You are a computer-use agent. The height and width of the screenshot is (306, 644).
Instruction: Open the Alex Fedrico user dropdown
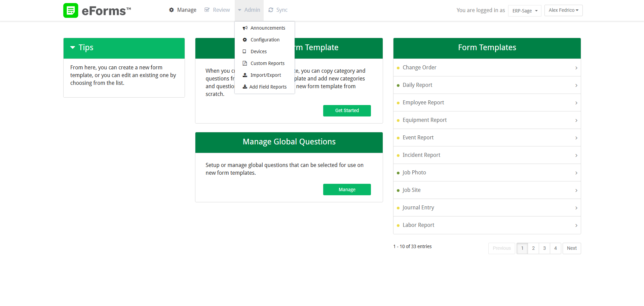pyautogui.click(x=564, y=10)
